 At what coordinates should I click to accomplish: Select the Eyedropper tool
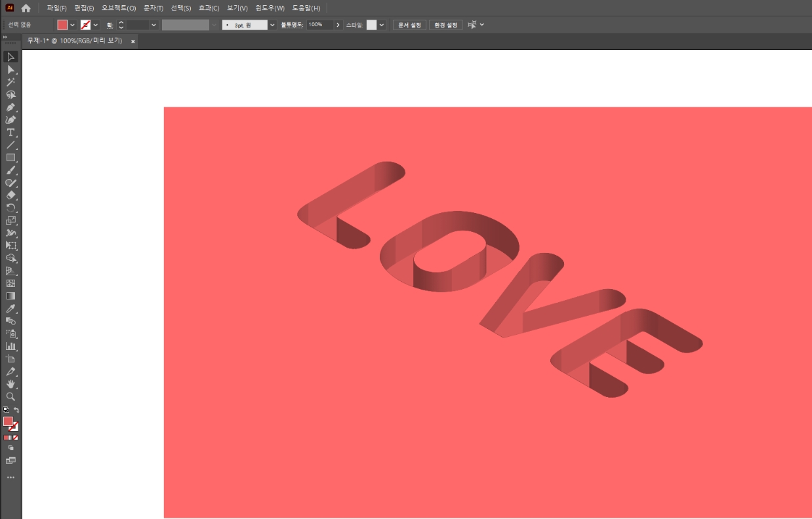click(10, 309)
